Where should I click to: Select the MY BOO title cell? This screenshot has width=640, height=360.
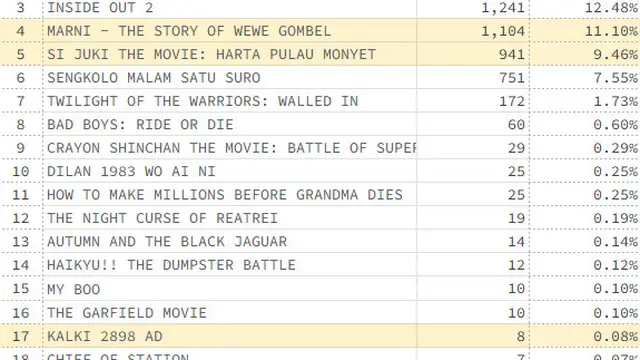coord(229,289)
